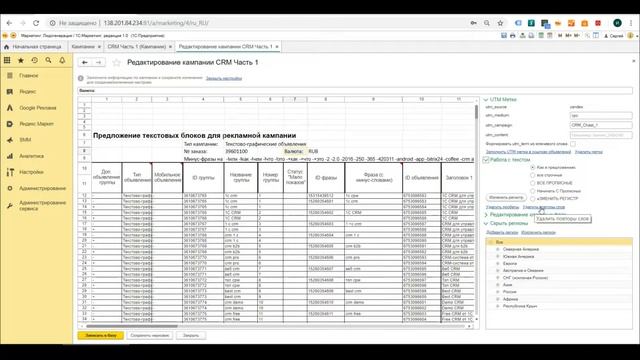Open the browser profile avatar

(x=617, y=23)
